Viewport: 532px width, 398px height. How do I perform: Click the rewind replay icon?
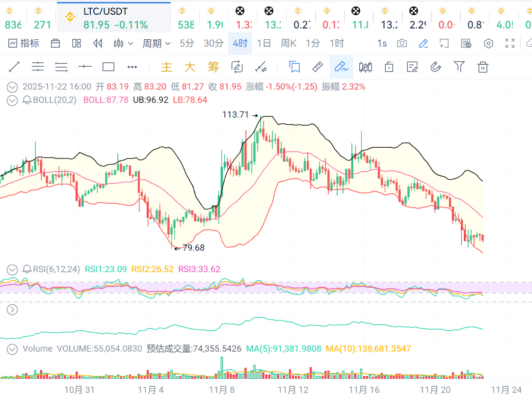[98, 44]
